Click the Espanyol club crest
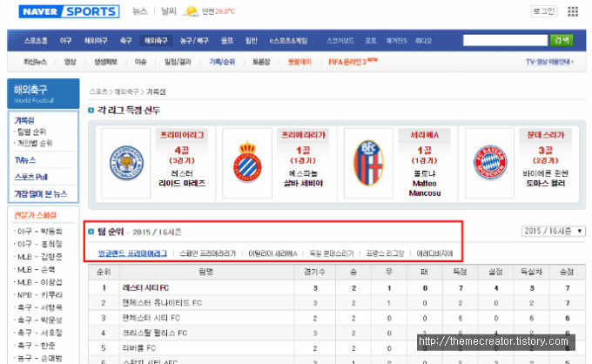 point(247,162)
